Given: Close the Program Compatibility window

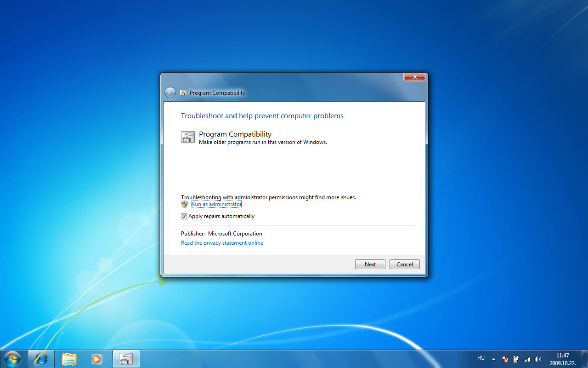Looking at the screenshot, I should pyautogui.click(x=414, y=77).
